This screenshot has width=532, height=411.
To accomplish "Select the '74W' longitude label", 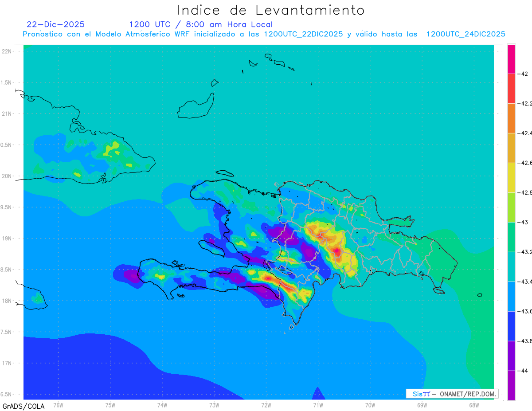I will tap(162, 405).
